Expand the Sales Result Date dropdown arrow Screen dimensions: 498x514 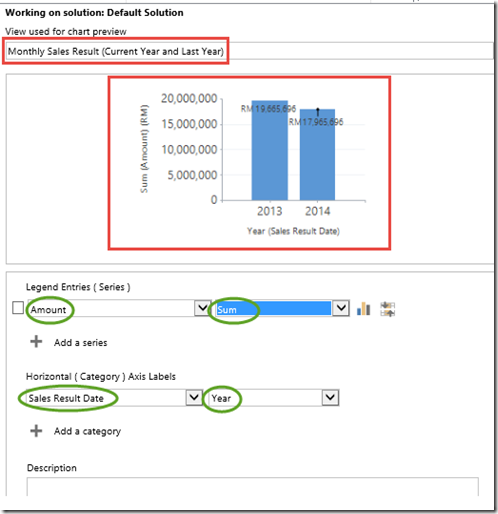pyautogui.click(x=194, y=397)
